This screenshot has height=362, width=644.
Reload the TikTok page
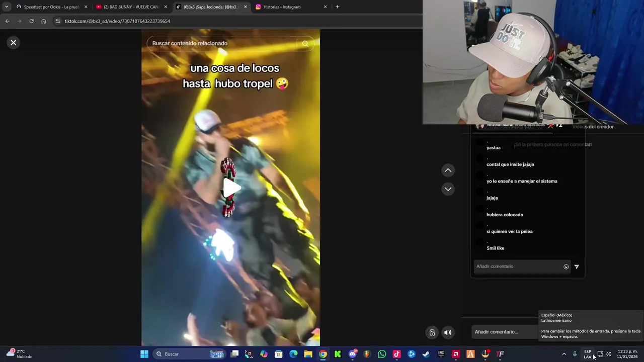[31, 21]
